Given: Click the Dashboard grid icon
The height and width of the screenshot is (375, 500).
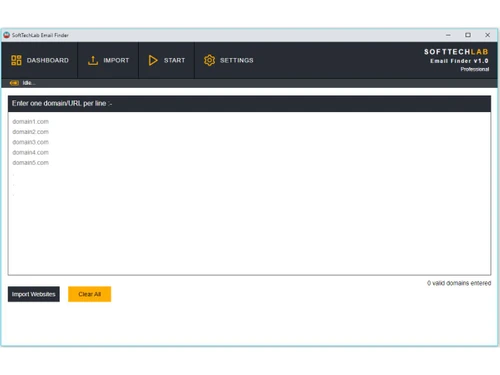Looking at the screenshot, I should pos(16,60).
